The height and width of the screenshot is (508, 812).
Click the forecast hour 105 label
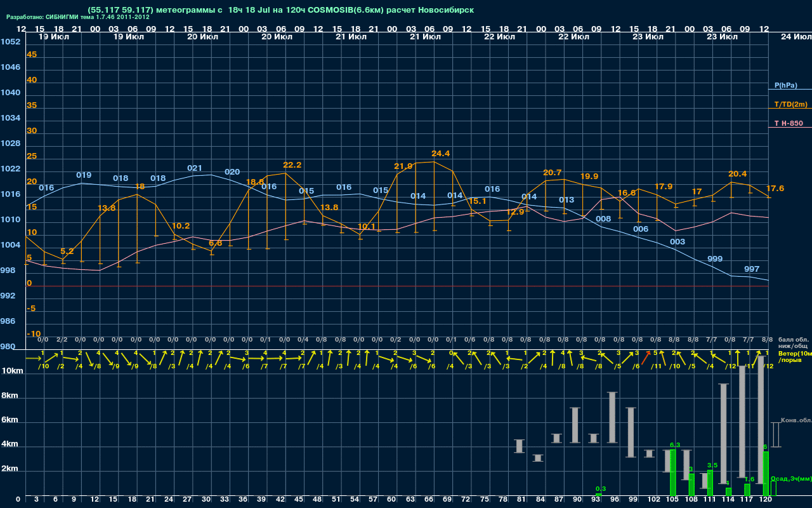click(672, 500)
